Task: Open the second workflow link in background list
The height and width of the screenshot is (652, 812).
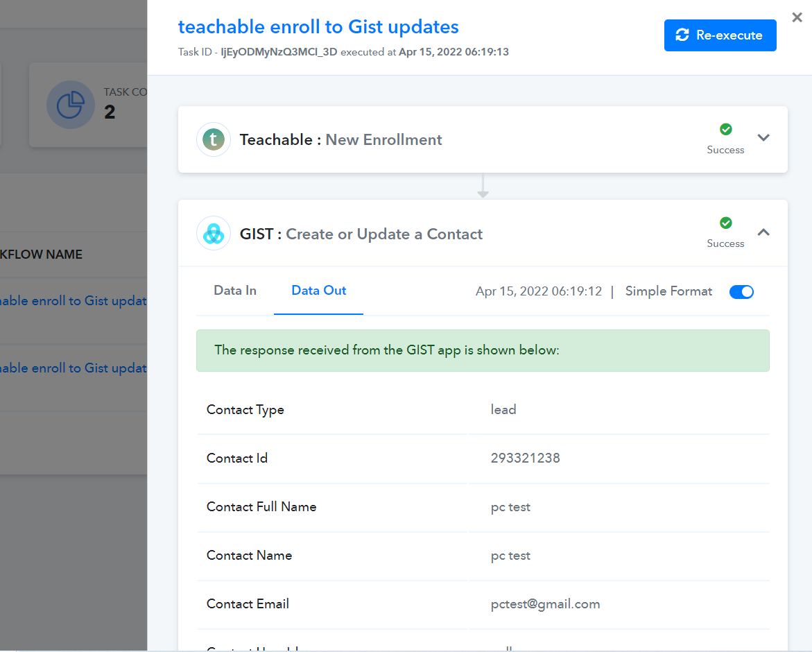Action: pos(73,368)
